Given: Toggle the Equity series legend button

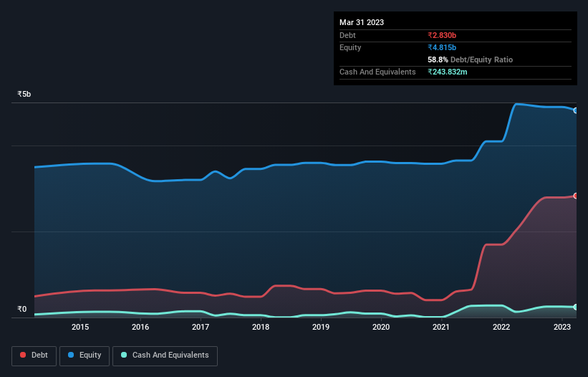Looking at the screenshot, I should [85, 355].
